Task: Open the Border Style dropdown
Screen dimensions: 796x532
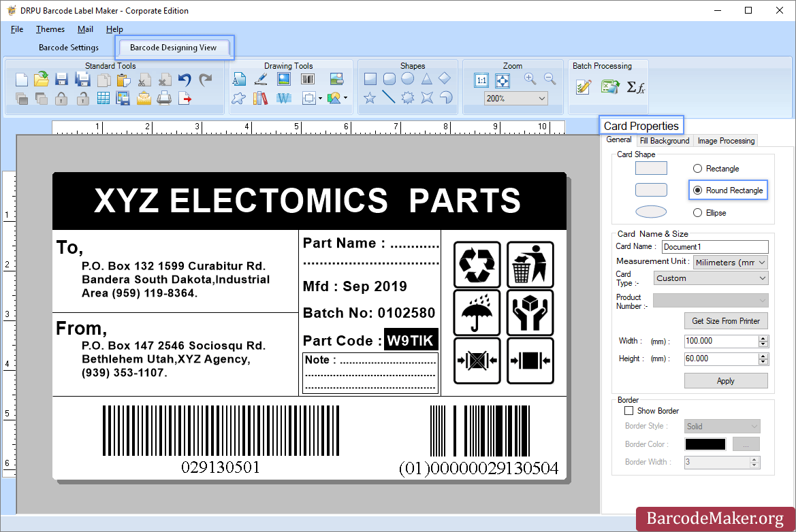Action: click(x=722, y=426)
